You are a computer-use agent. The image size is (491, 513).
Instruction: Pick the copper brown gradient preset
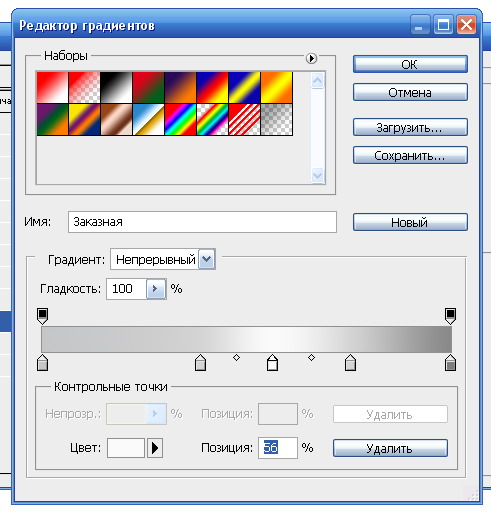116,119
